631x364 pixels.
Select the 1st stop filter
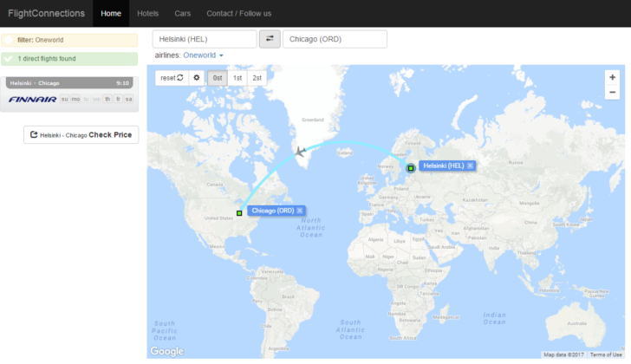237,78
